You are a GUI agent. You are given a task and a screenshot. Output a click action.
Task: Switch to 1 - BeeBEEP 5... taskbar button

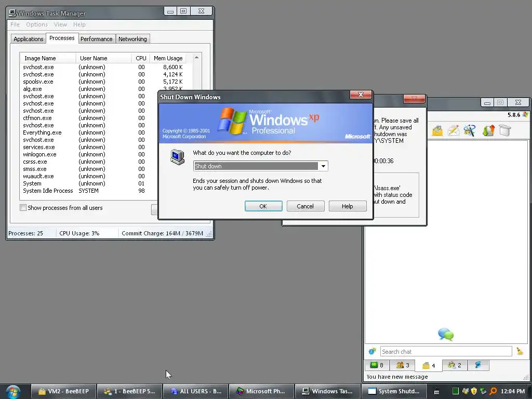pos(129,392)
